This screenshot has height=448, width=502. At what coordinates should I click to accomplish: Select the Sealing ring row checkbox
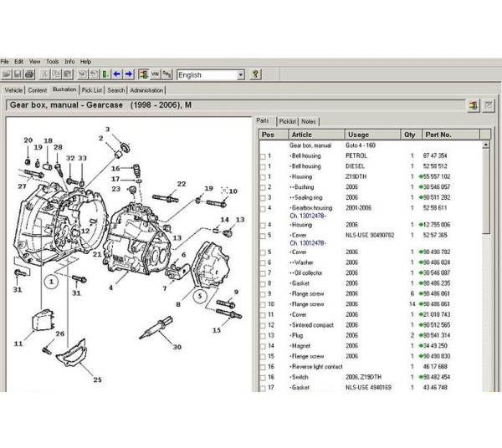[x=264, y=198]
